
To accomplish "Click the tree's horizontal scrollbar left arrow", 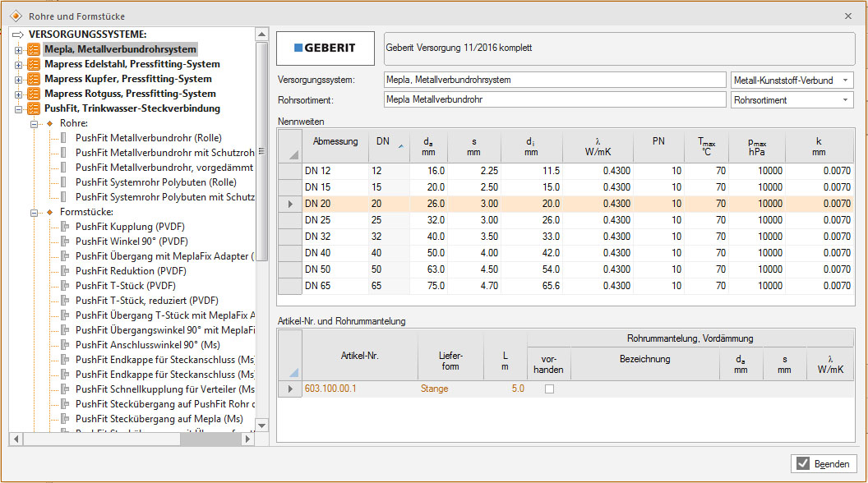I will tap(16, 439).
